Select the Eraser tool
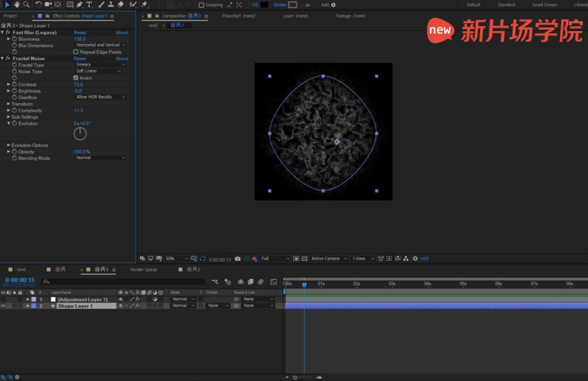Image resolution: width=588 pixels, height=381 pixels. pyautogui.click(x=120, y=4)
